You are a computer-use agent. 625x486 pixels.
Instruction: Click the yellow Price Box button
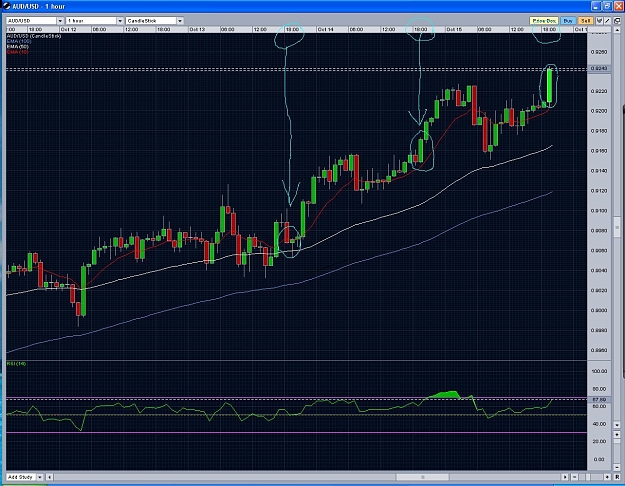point(544,21)
